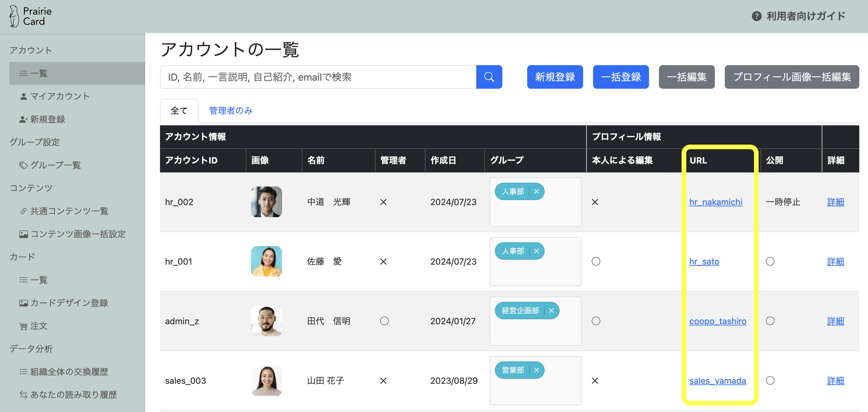Click プロフィール画像一括編集 button
Viewport: 868px width, 412px height.
(x=792, y=77)
